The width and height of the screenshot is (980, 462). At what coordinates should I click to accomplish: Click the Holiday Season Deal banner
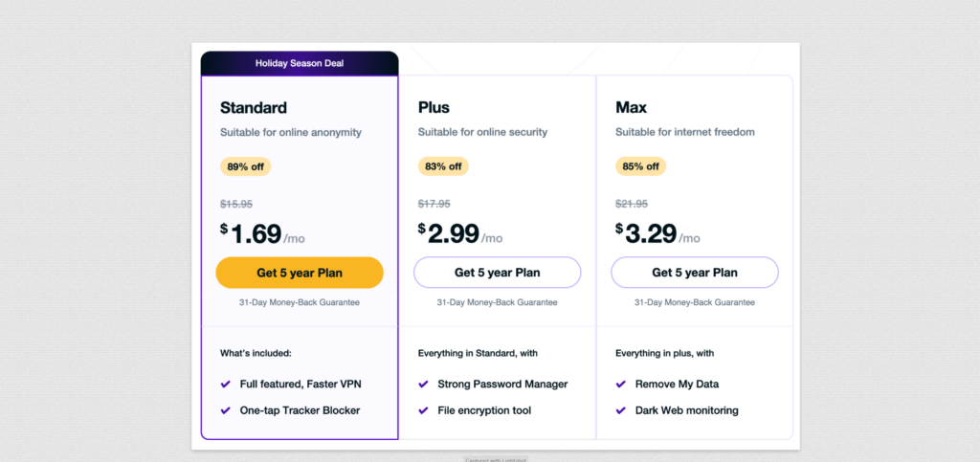[x=300, y=63]
